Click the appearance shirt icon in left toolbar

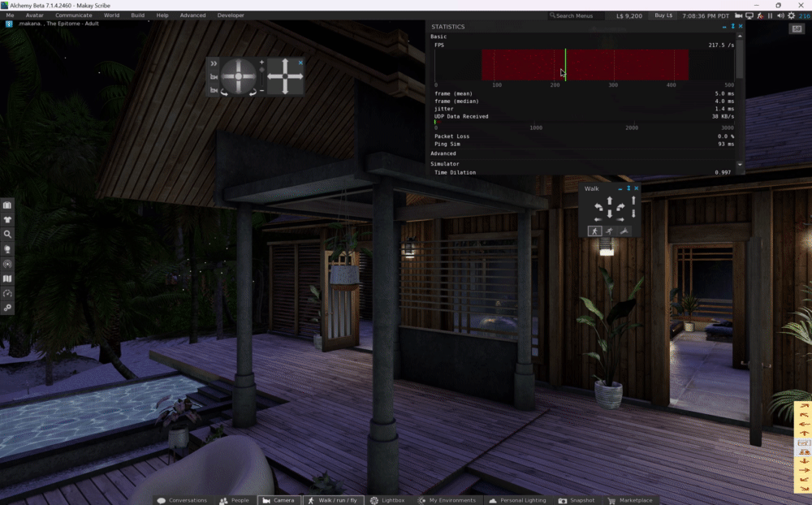tap(7, 219)
